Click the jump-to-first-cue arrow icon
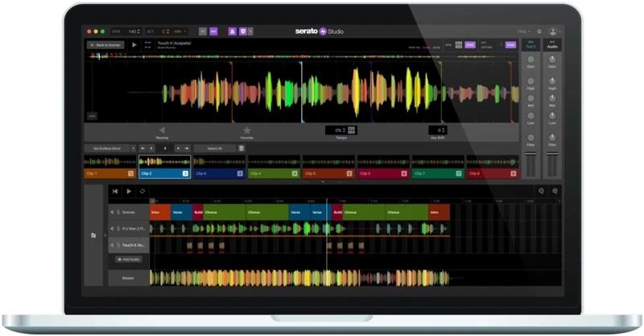644x336 pixels. 142,148
